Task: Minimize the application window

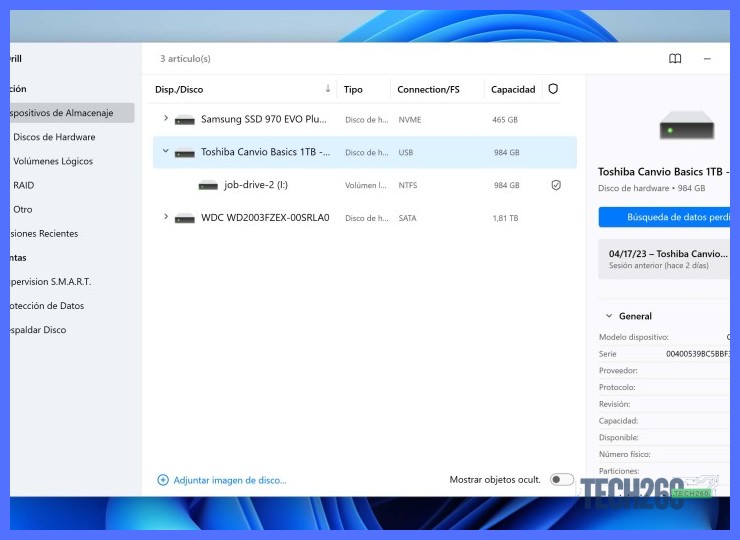Action: click(707, 59)
